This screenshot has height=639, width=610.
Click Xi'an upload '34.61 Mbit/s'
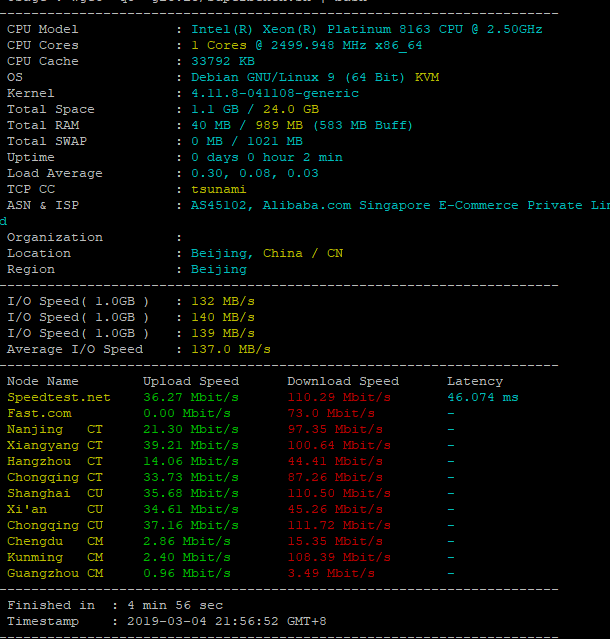[191, 509]
